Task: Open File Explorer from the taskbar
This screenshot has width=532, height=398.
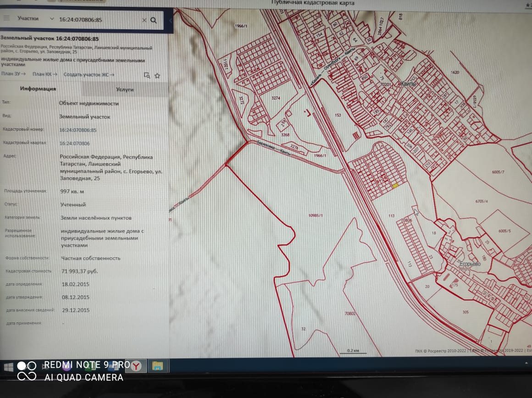Action: coord(157,366)
